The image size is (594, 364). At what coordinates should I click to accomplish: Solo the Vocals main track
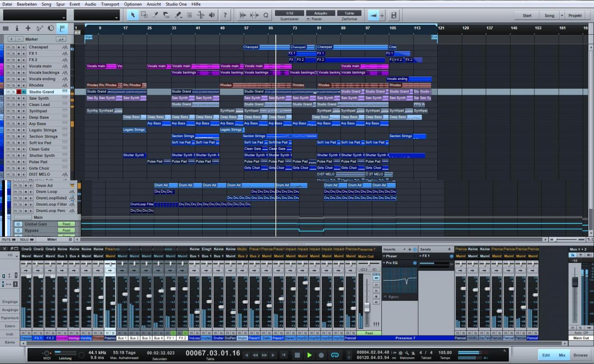point(14,66)
